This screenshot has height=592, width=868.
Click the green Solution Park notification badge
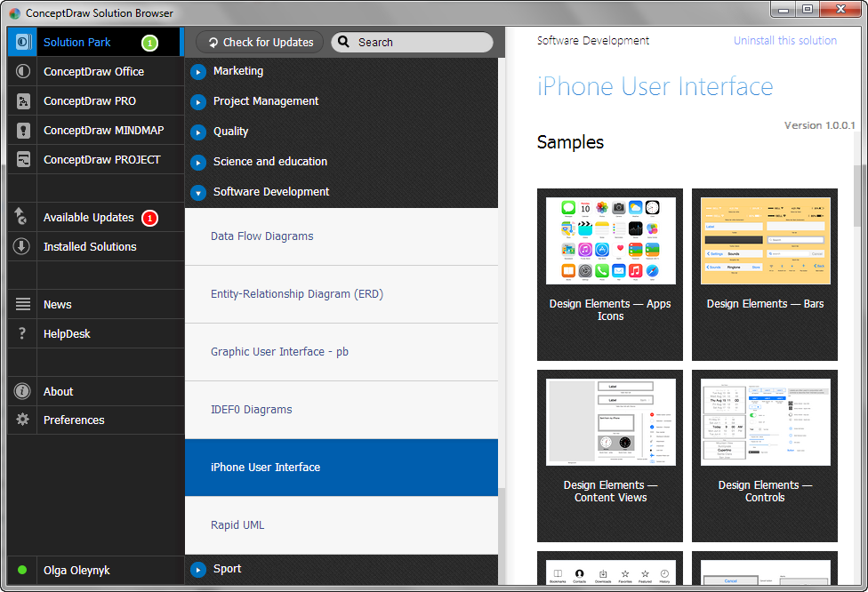coord(149,43)
